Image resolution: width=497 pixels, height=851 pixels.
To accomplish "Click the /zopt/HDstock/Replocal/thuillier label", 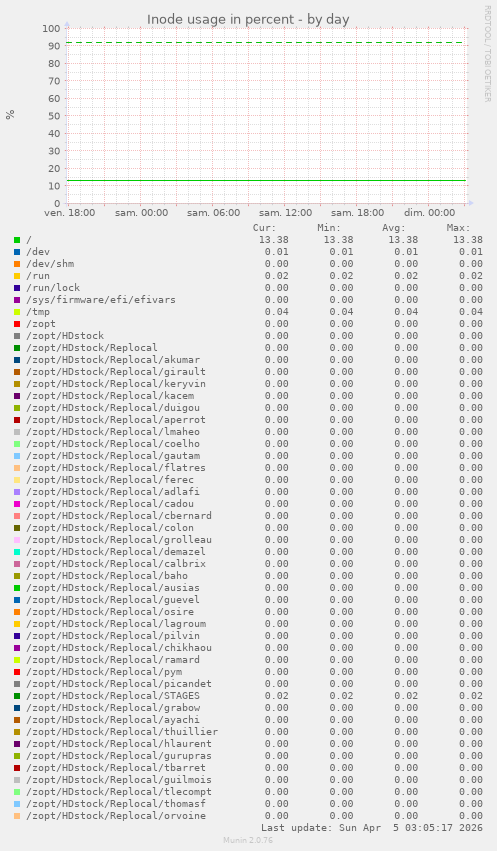I will (122, 731).
